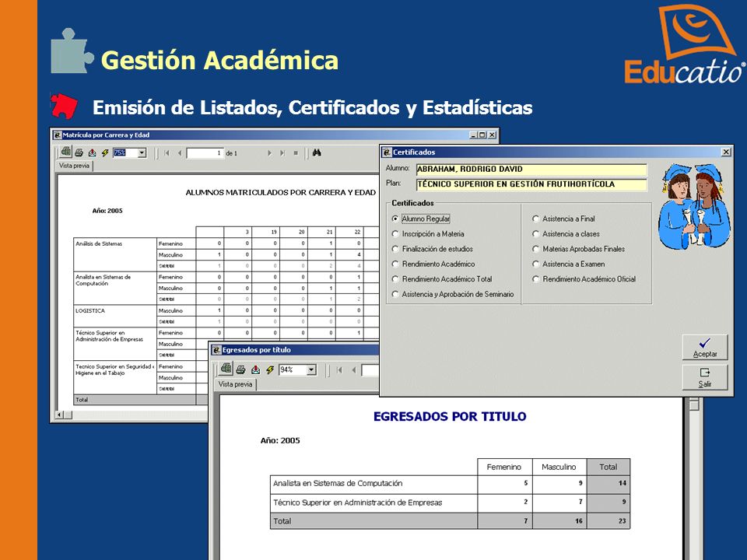The height and width of the screenshot is (560, 747).
Task: Click lightning refresh icon in Matrícula window toolbar
Action: [105, 153]
